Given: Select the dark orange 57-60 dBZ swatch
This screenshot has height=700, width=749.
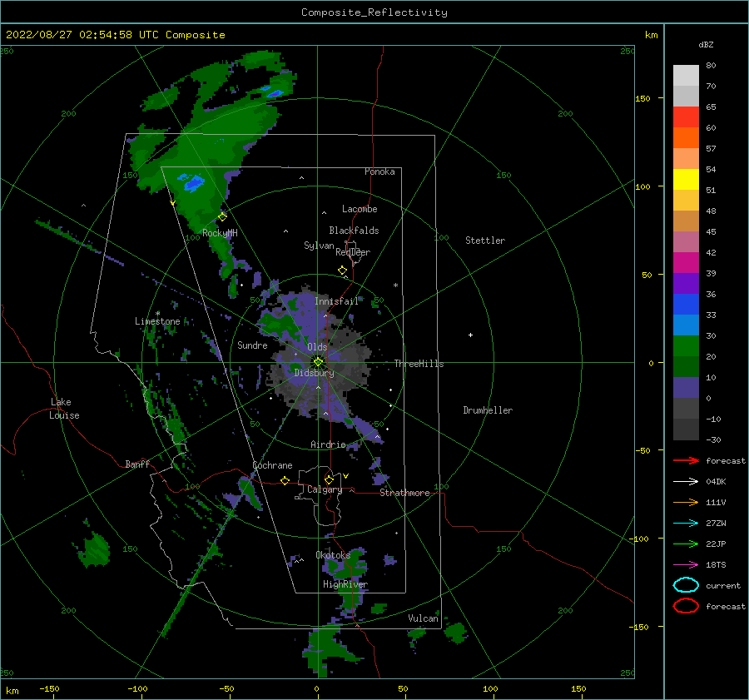Looking at the screenshot, I should [686, 138].
